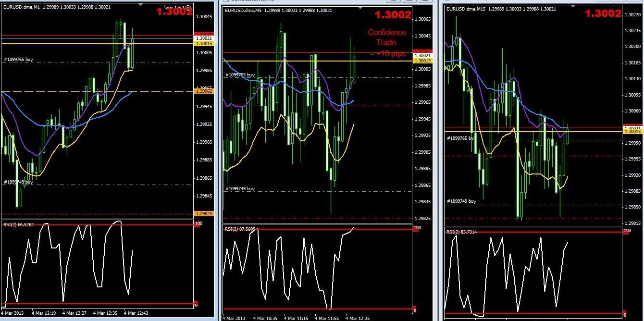Click the #1099765 buy order label on the M1 chart
Screen dimensions: 644x321
19,60
